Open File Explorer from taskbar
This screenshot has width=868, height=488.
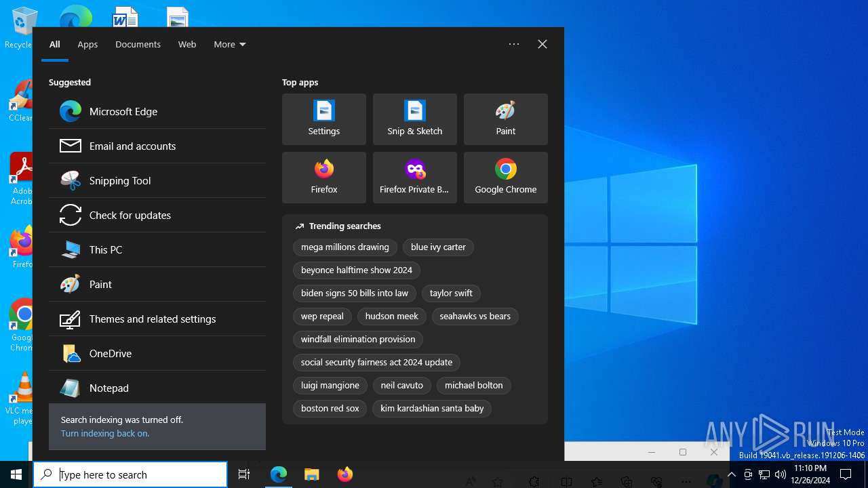[x=312, y=474]
